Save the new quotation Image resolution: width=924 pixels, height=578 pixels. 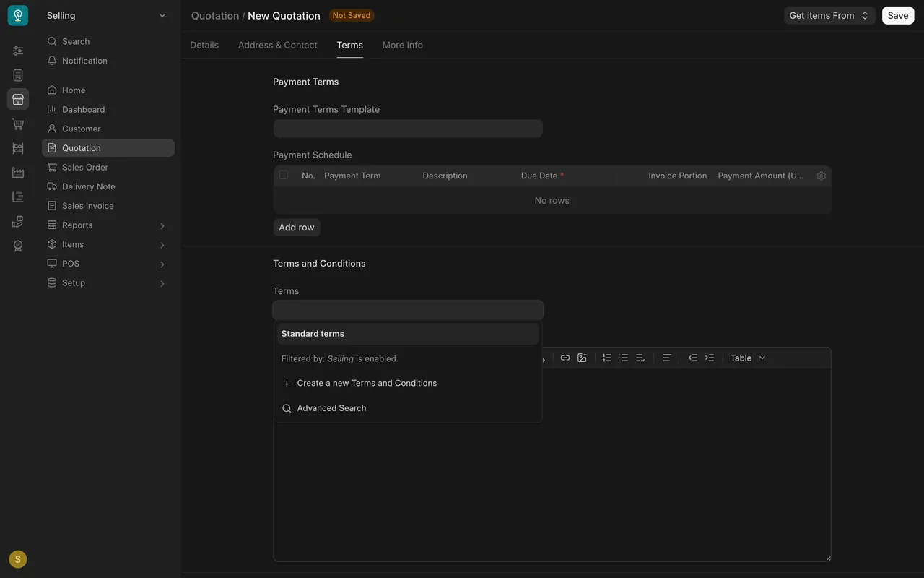898,15
